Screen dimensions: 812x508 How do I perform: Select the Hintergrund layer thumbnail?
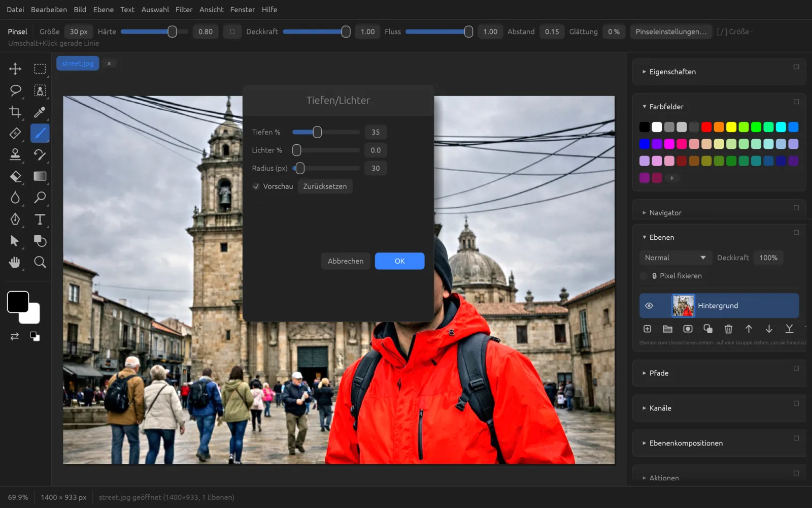[x=683, y=306]
